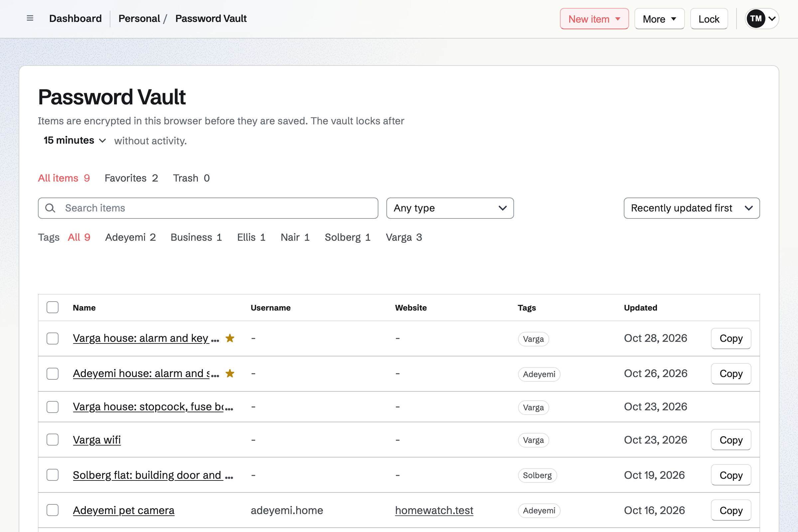Select the Adeyemi pet camera checkbox
The image size is (798, 532).
[53, 510]
